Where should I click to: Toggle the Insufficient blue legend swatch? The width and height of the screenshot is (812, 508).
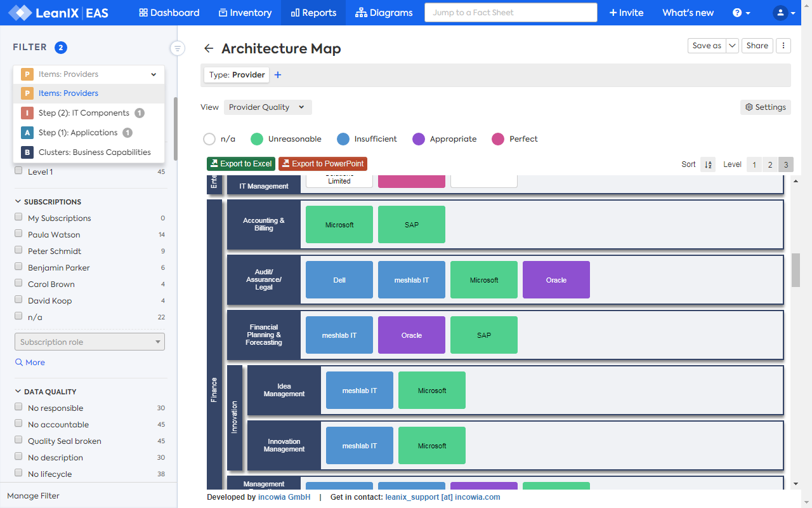tap(343, 139)
